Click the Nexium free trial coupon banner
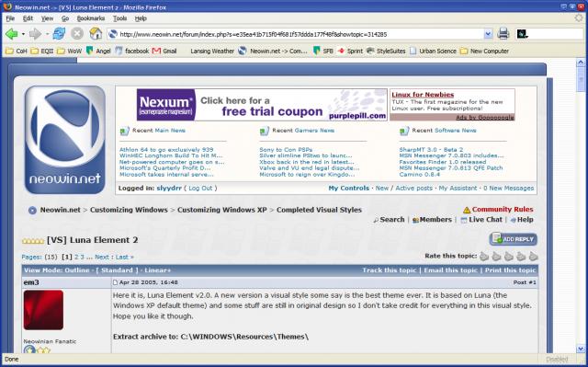This screenshot has width=588, height=367. click(x=262, y=105)
